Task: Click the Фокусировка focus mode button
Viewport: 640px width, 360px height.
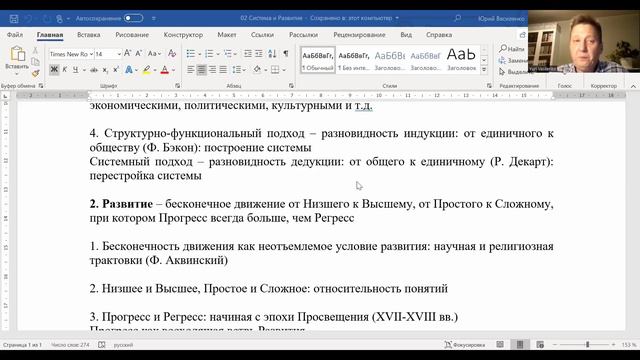Action: pyautogui.click(x=464, y=345)
